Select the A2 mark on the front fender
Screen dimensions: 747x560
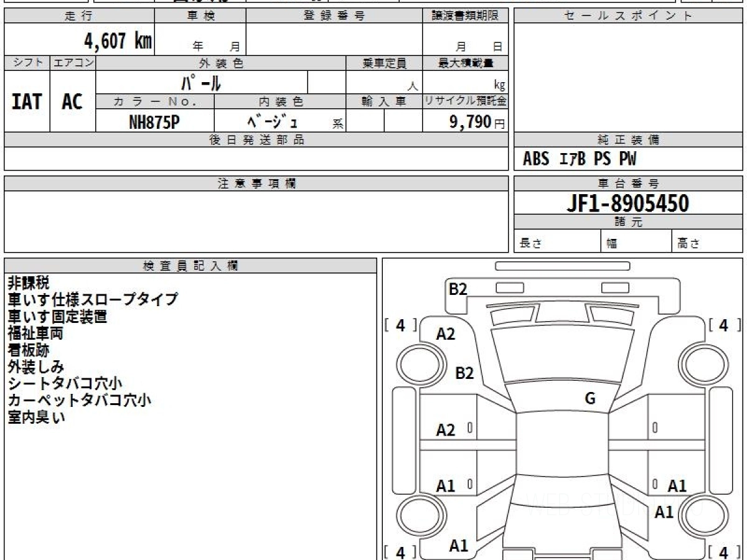(x=446, y=334)
